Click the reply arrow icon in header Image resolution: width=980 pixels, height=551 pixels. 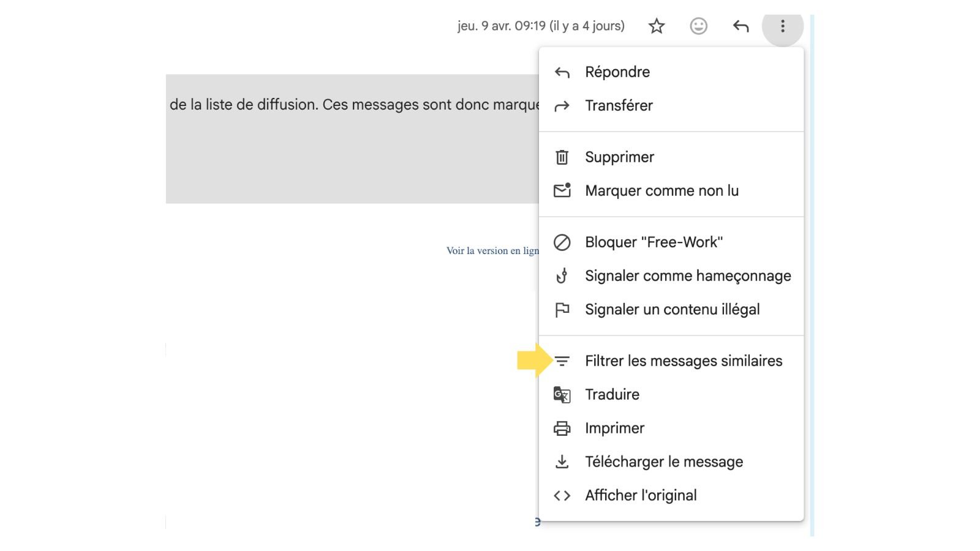(741, 26)
